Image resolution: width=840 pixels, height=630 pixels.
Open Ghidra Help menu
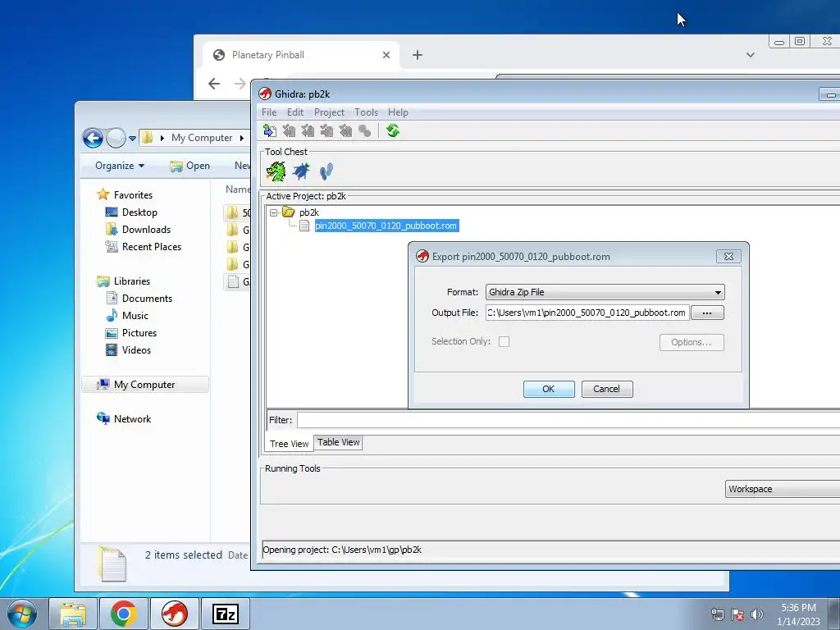tap(398, 112)
